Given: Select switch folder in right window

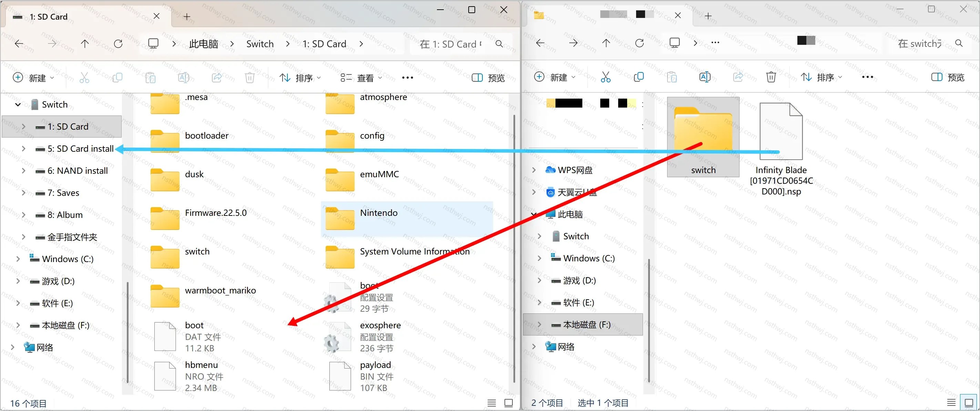Looking at the screenshot, I should pyautogui.click(x=703, y=137).
